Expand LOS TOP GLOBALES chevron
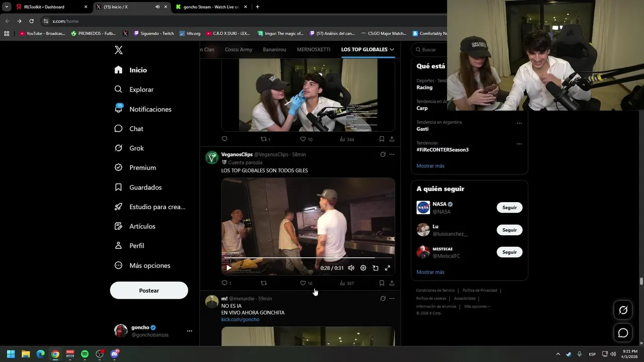Viewport: 644px width, 362px height. pyautogui.click(x=392, y=49)
